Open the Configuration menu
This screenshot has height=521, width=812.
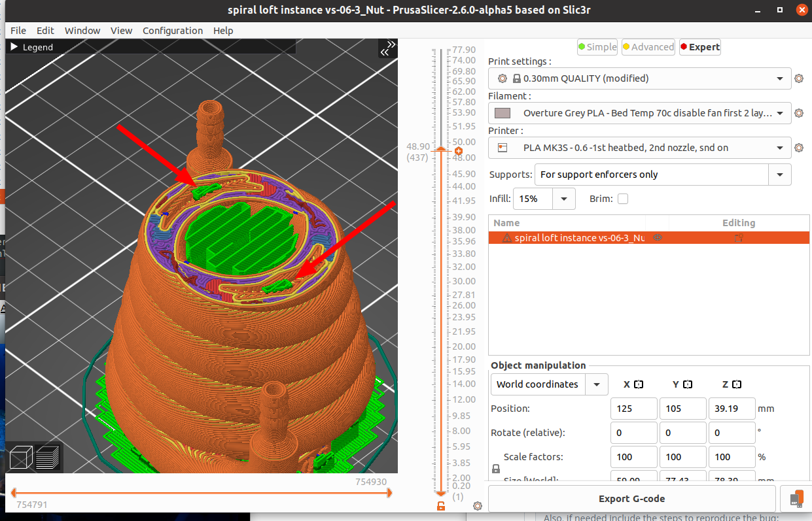[x=173, y=31]
